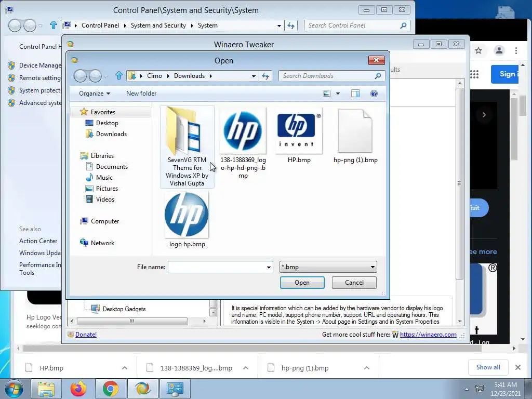532x399 pixels.
Task: Open Device Manager link
Action: (x=40, y=65)
